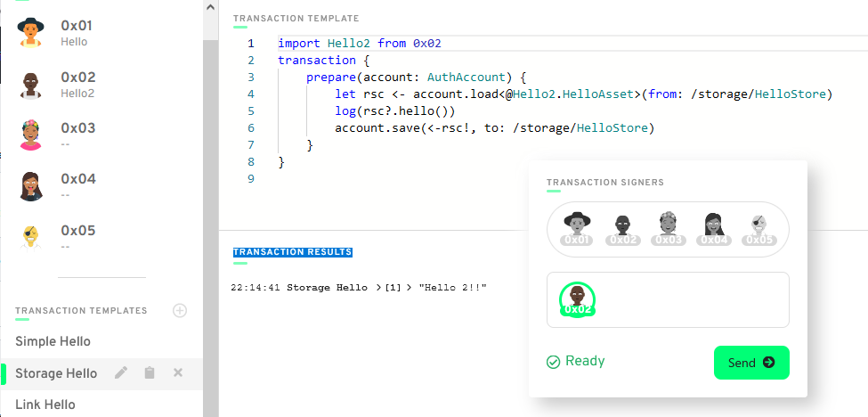Enable signer 0x04 in Transaction Signers
Screen dimensions: 868x417
pos(714,229)
